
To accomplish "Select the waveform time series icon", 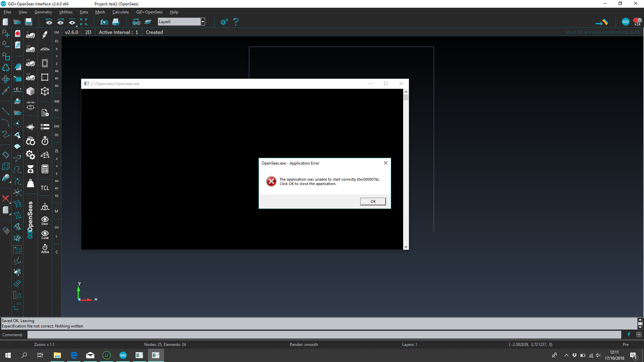I will 31,127.
